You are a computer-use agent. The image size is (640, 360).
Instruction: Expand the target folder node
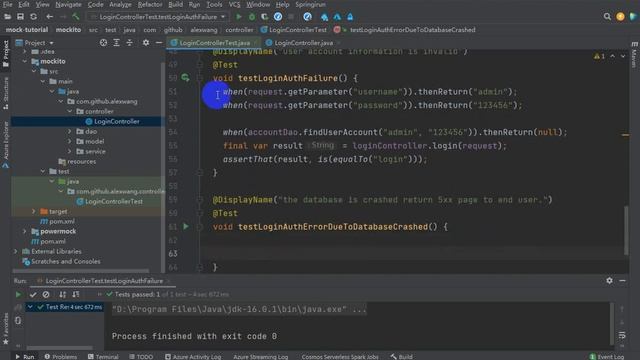point(34,211)
